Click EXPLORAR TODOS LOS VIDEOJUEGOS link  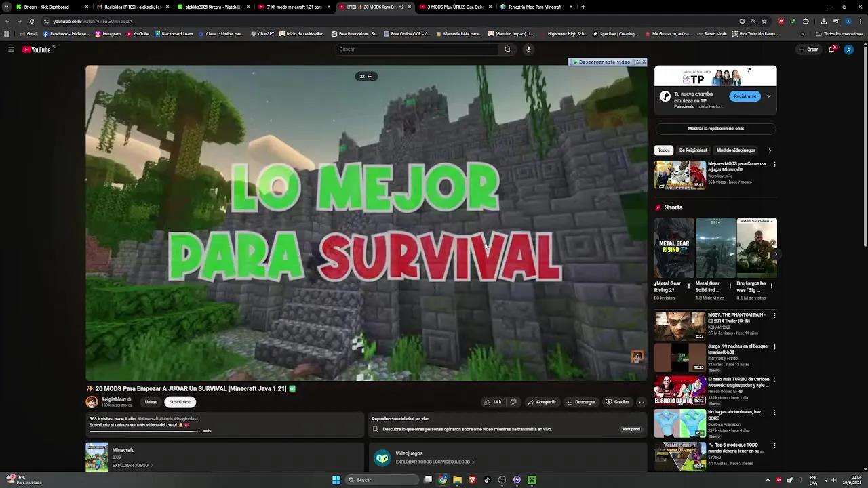tap(434, 462)
